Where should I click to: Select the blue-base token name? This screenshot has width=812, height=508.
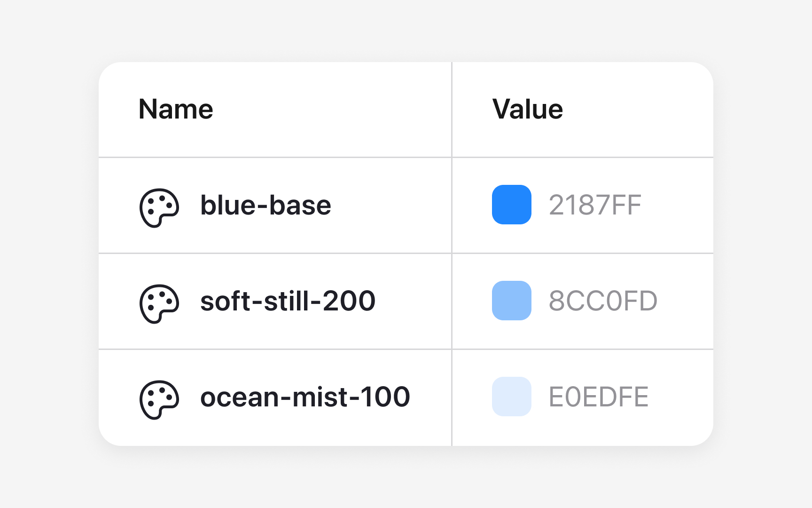pos(265,206)
